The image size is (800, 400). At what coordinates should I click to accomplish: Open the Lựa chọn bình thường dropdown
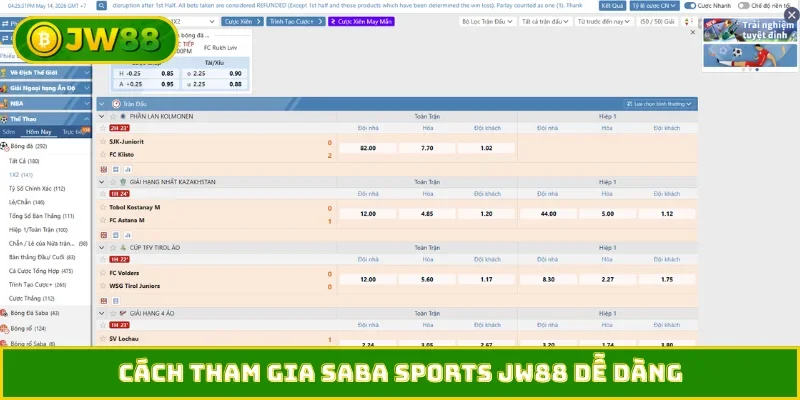(660, 104)
